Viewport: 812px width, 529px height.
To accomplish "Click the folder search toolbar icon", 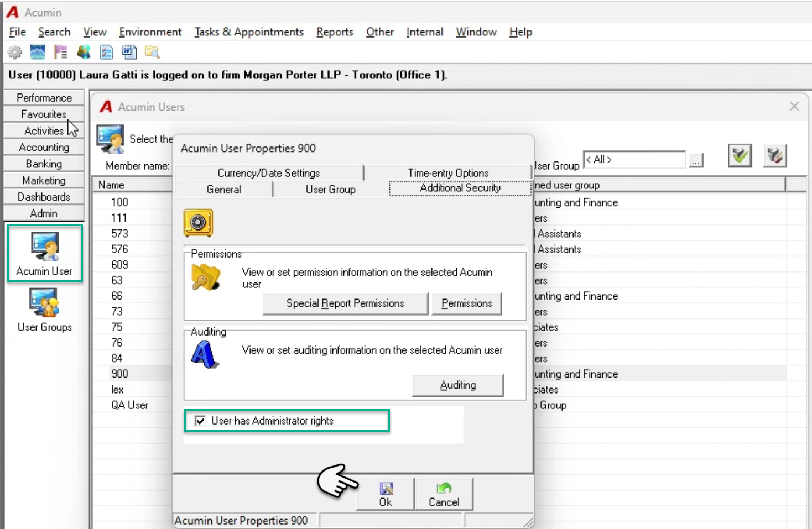I will click(x=152, y=53).
